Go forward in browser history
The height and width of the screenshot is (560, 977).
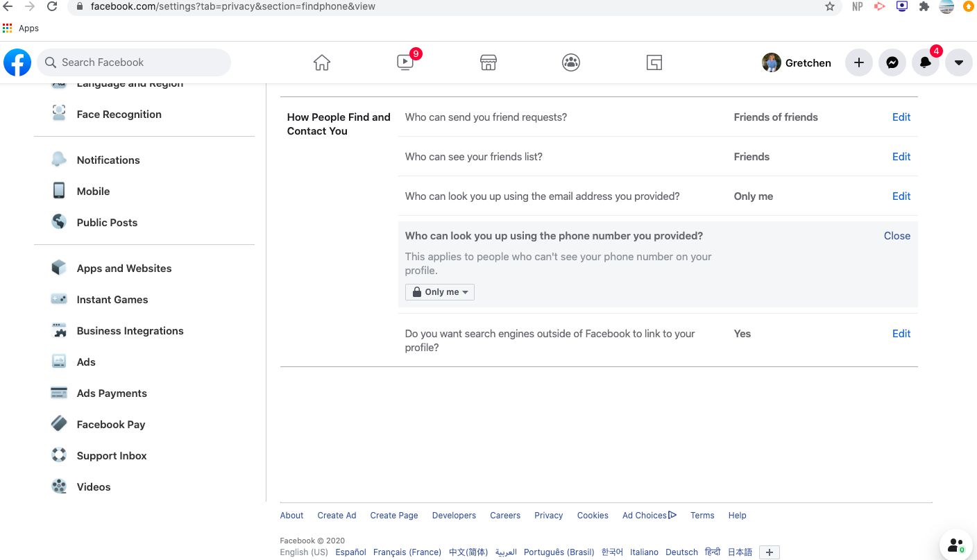[30, 6]
